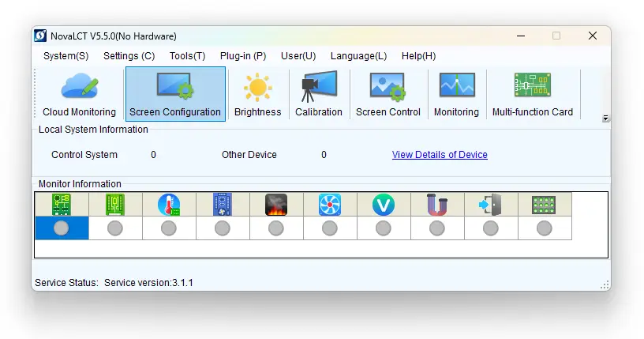This screenshot has height=339, width=644.
Task: Click the status circle under the voltage V icon
Action: (384, 228)
